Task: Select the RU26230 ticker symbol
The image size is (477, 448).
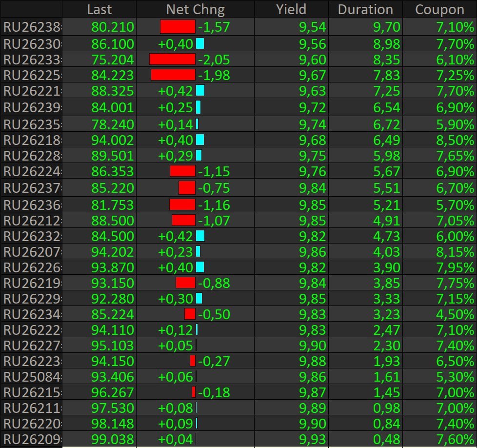Action: coord(32,44)
